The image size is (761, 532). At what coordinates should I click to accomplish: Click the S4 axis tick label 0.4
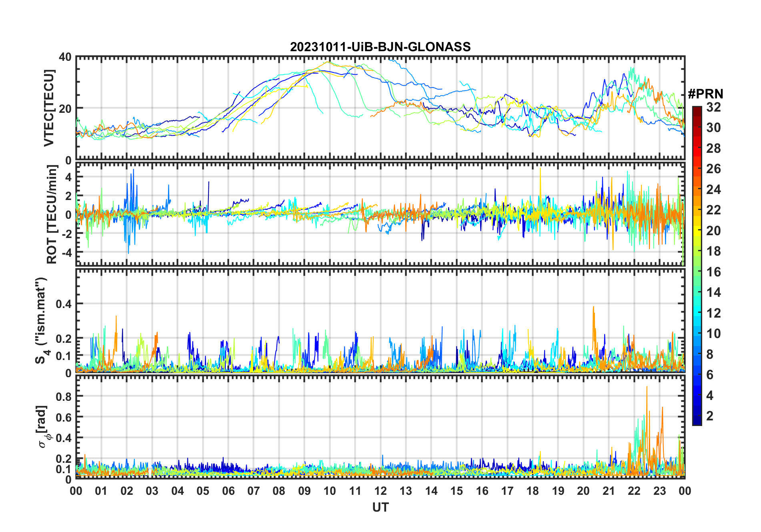coord(64,304)
